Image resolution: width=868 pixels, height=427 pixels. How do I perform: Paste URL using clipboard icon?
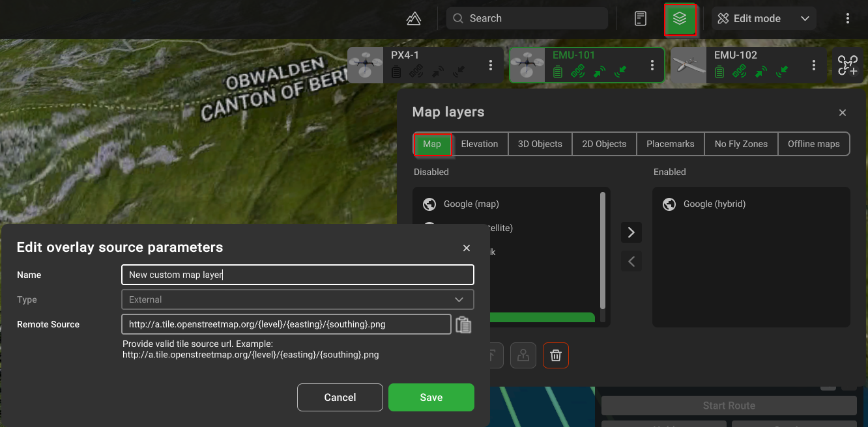[x=463, y=325]
